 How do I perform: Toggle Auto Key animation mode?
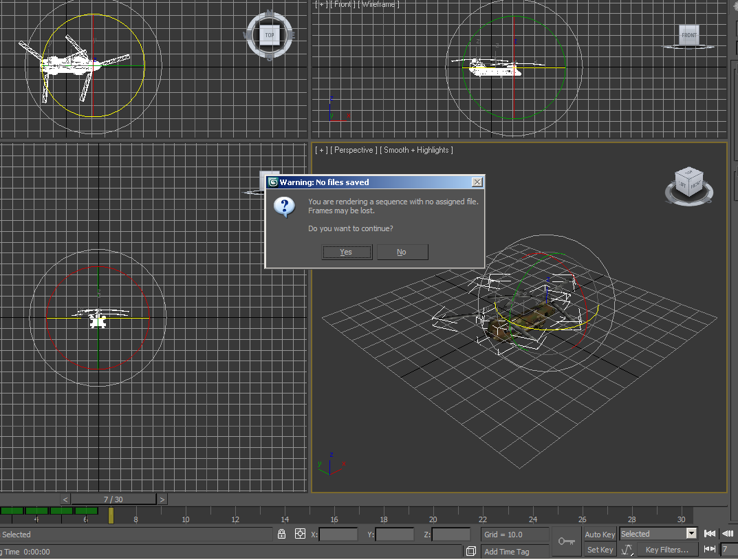600,534
